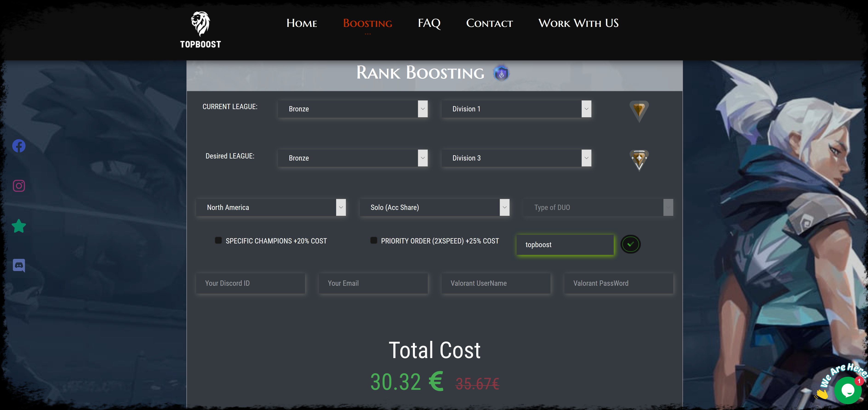Open the desired league Division 3 dropdown
This screenshot has height=410, width=868.
(517, 158)
